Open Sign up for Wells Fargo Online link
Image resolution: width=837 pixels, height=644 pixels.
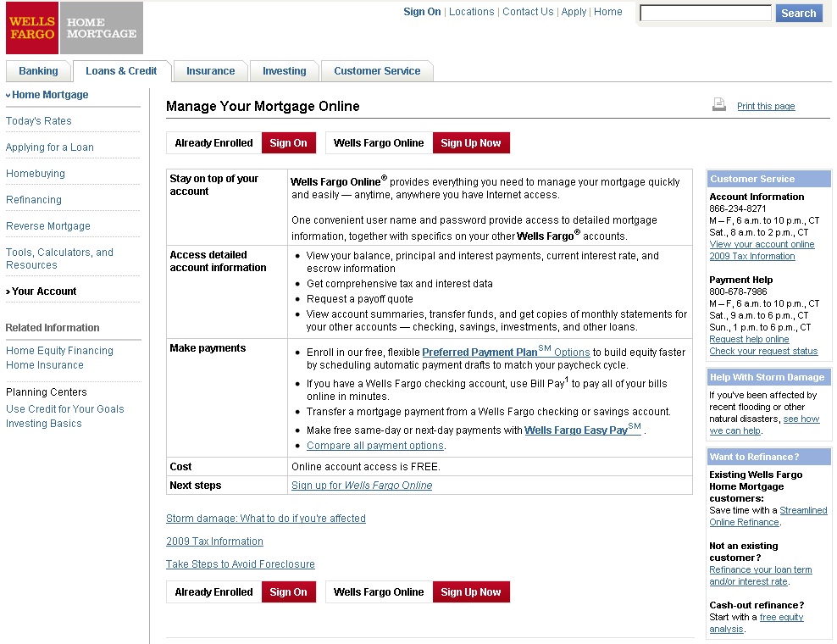[x=362, y=486]
